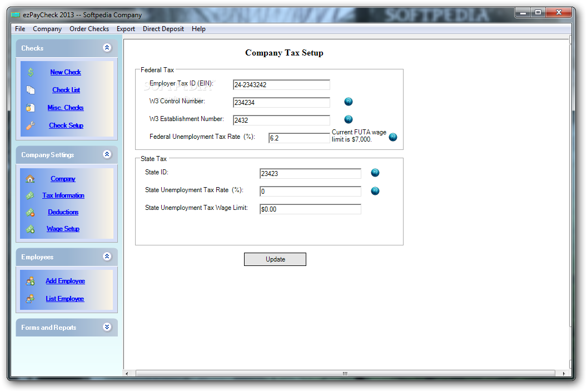Go to the Tax Information link
The image size is (587, 392).
tap(63, 195)
